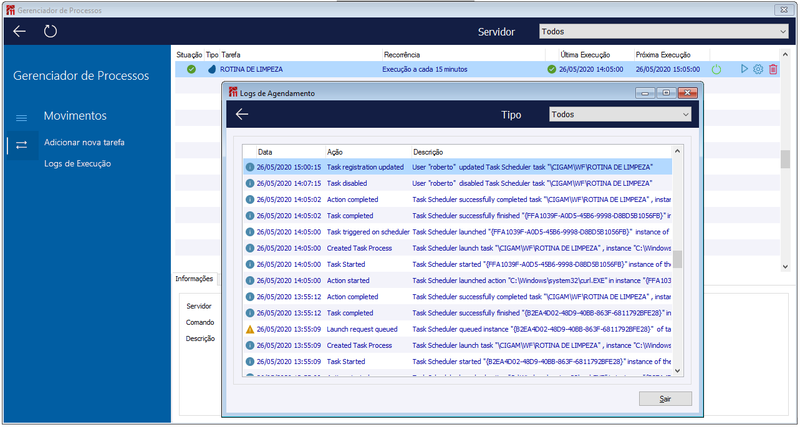Open settings gear for ROTINA DE LIMPEZA

pos(758,69)
